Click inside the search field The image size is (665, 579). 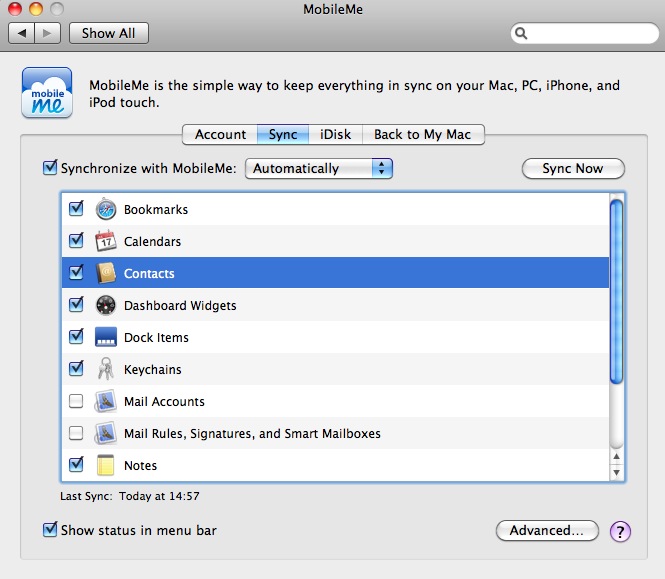585,33
